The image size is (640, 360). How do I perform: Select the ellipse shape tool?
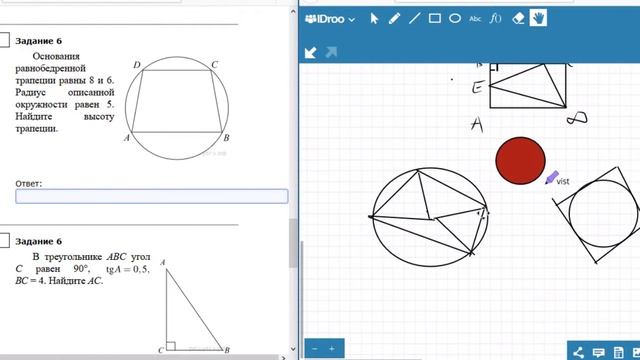tap(455, 18)
